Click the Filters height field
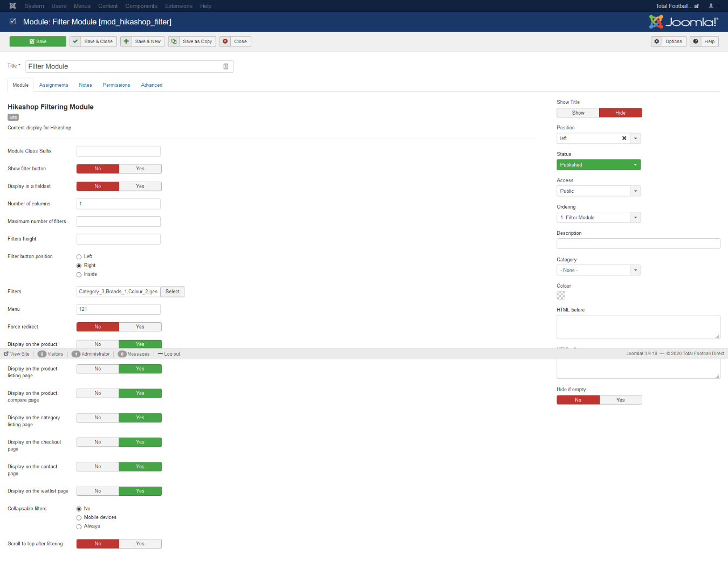This screenshot has height=582, width=728. [x=119, y=239]
